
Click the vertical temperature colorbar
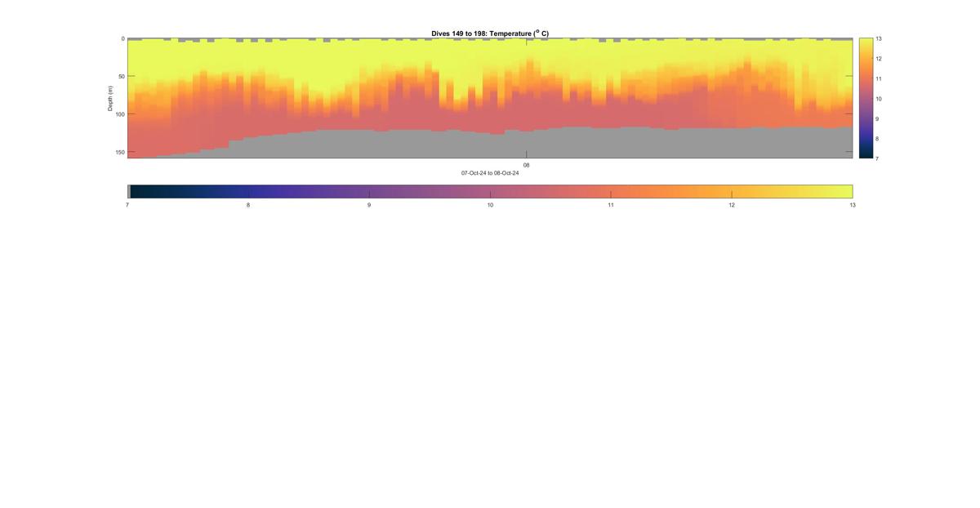865,98
